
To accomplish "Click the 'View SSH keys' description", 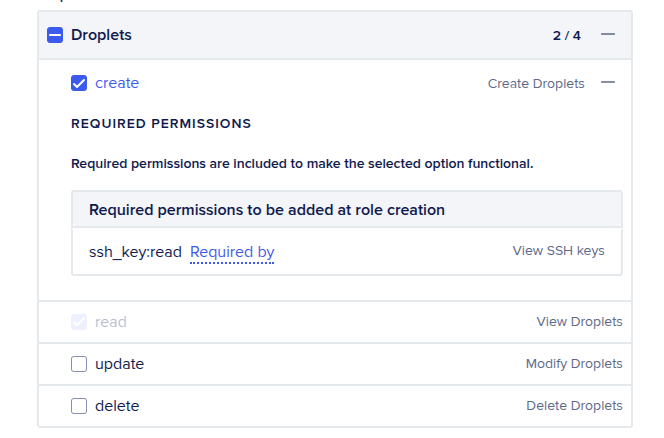I will click(558, 251).
